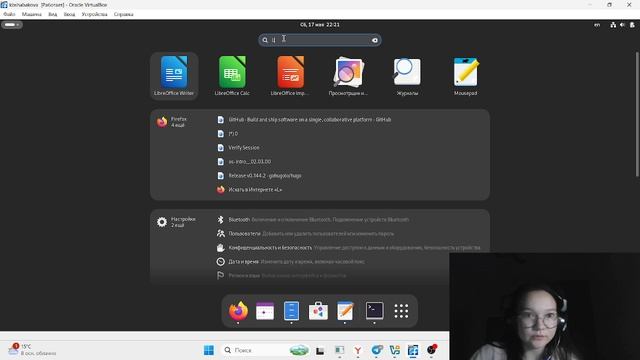Open the network status icon menu
This screenshot has width=640, height=360.
613,25
